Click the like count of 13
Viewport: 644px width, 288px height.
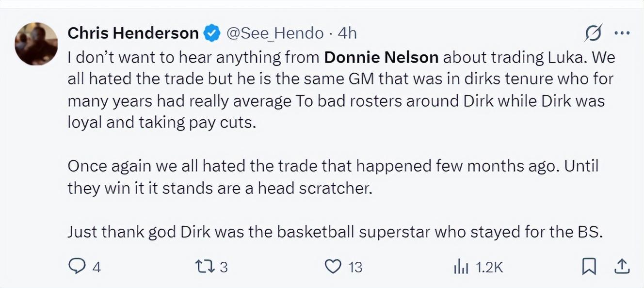355,267
